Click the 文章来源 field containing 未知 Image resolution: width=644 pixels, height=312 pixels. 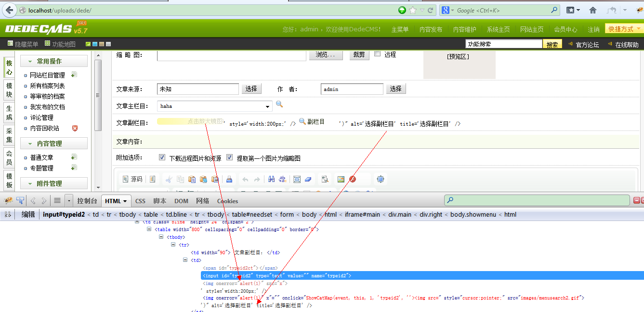point(198,89)
